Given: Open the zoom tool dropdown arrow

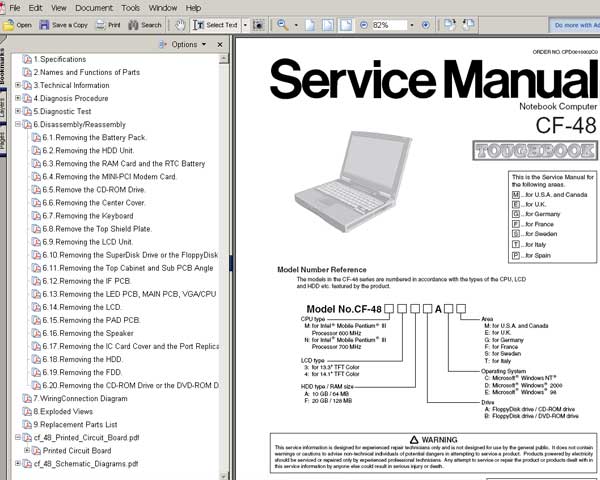Looking at the screenshot, I should 296,25.
